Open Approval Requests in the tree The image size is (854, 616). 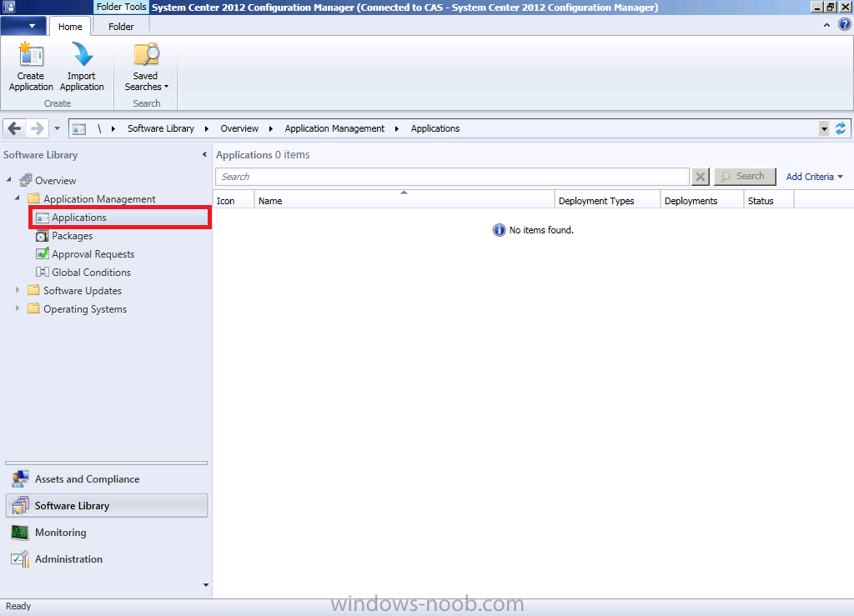(x=93, y=254)
